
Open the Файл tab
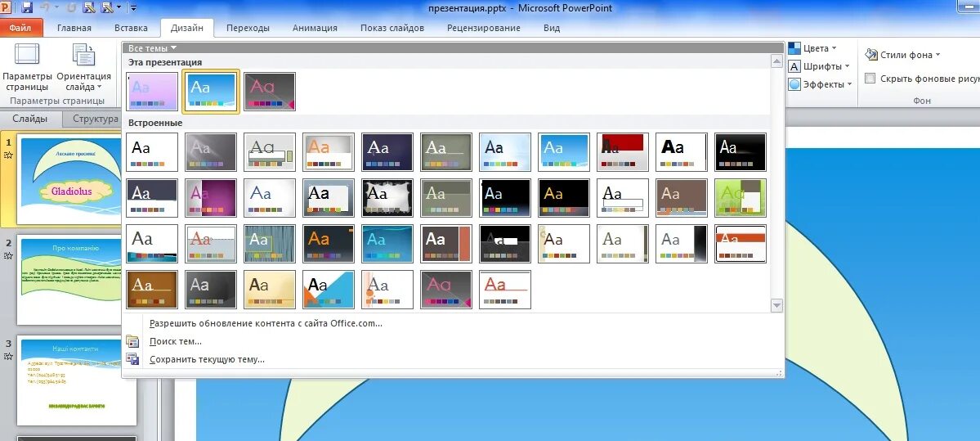pyautogui.click(x=21, y=28)
